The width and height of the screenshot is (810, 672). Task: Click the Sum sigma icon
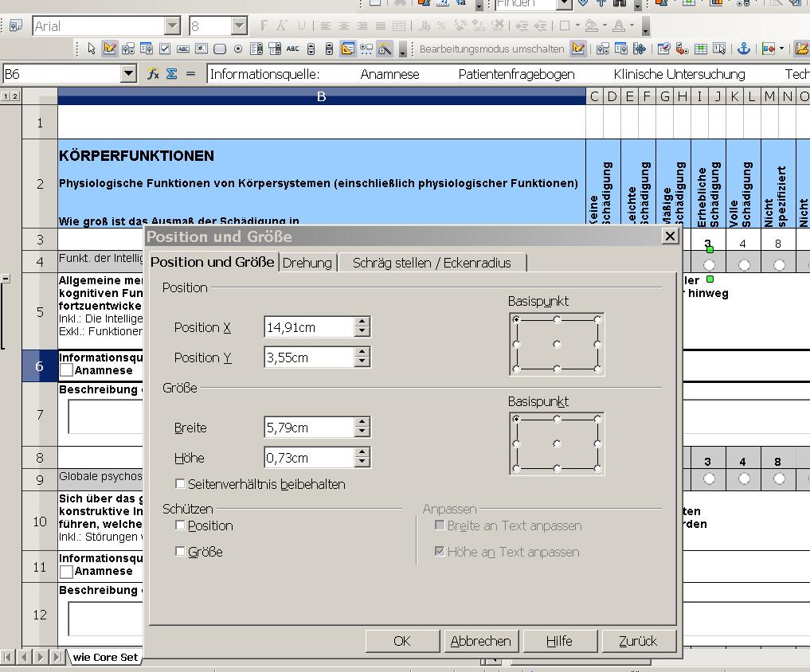[172, 74]
